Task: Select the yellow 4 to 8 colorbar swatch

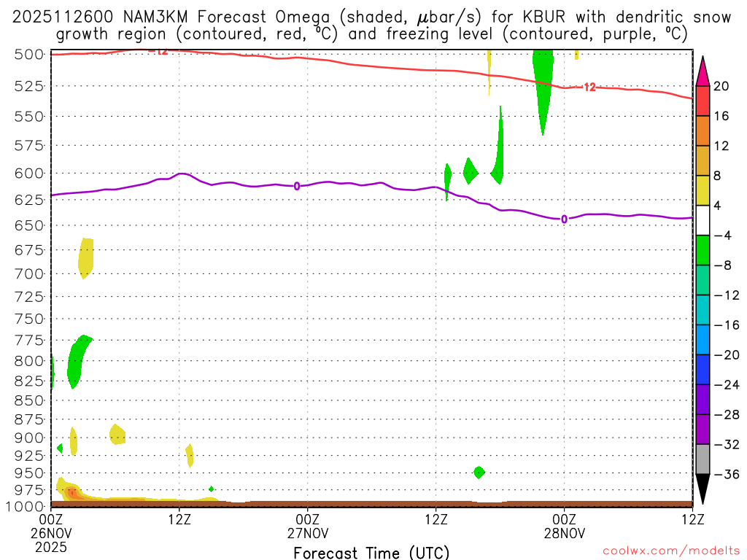Action: pyautogui.click(x=703, y=190)
